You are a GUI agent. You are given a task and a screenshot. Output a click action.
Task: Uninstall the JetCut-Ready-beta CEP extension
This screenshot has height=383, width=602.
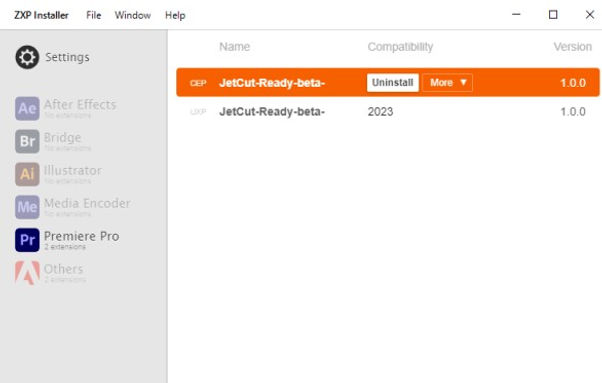coord(392,83)
